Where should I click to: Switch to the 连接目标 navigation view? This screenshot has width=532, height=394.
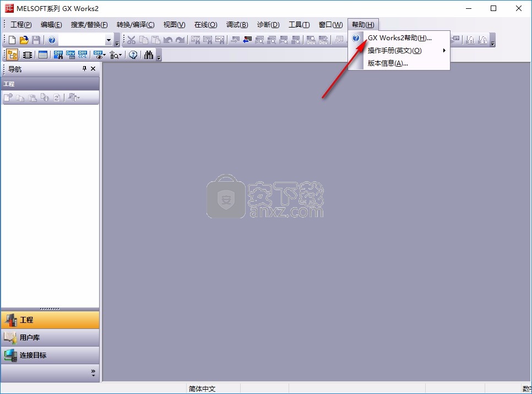[x=50, y=355]
